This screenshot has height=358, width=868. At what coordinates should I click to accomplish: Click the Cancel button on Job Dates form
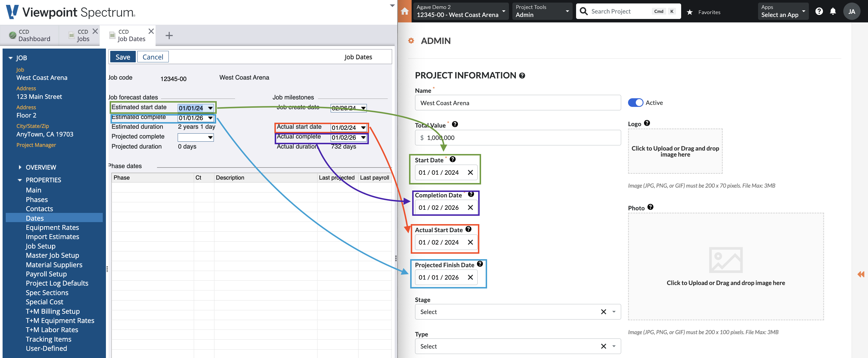(x=153, y=57)
